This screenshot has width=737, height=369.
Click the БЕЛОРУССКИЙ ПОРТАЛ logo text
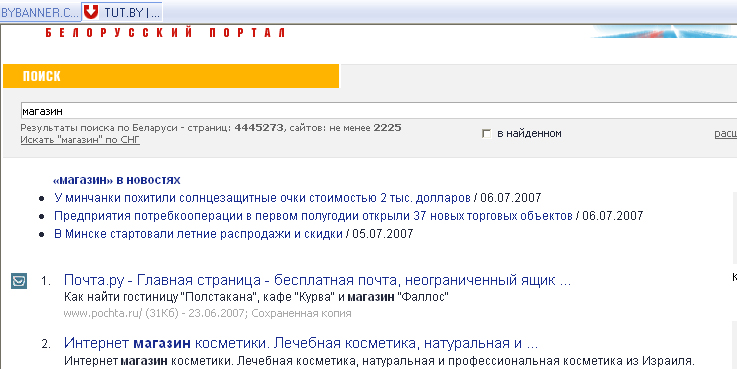(165, 33)
